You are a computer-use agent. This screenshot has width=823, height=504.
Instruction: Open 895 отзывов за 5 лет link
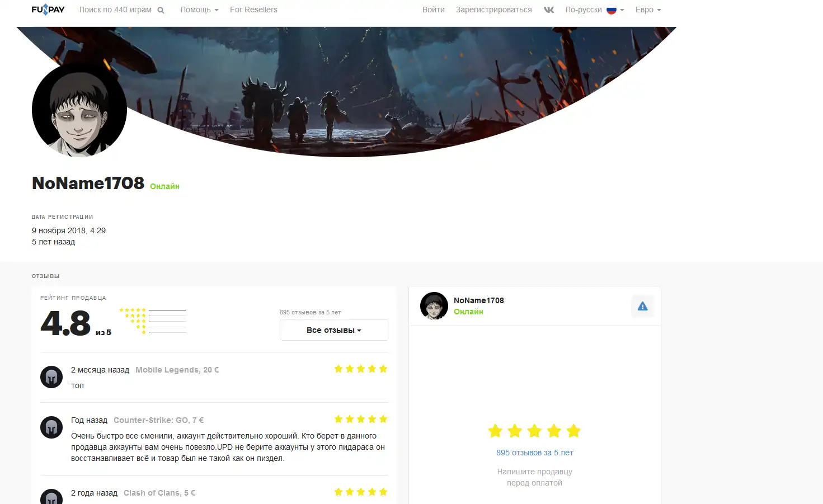[535, 453]
